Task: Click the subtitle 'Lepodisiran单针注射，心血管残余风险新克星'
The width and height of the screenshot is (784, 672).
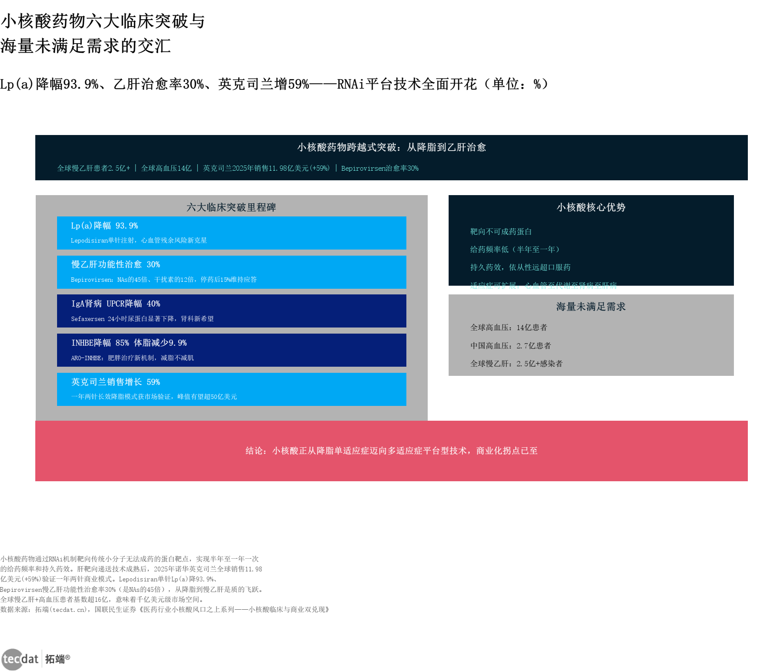Action: [x=139, y=240]
